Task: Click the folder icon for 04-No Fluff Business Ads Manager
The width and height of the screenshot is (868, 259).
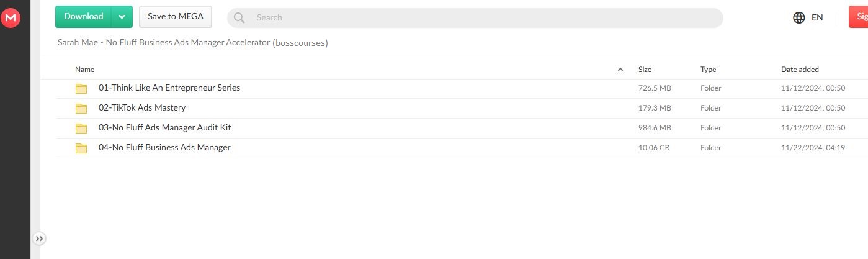Action: pos(81,148)
